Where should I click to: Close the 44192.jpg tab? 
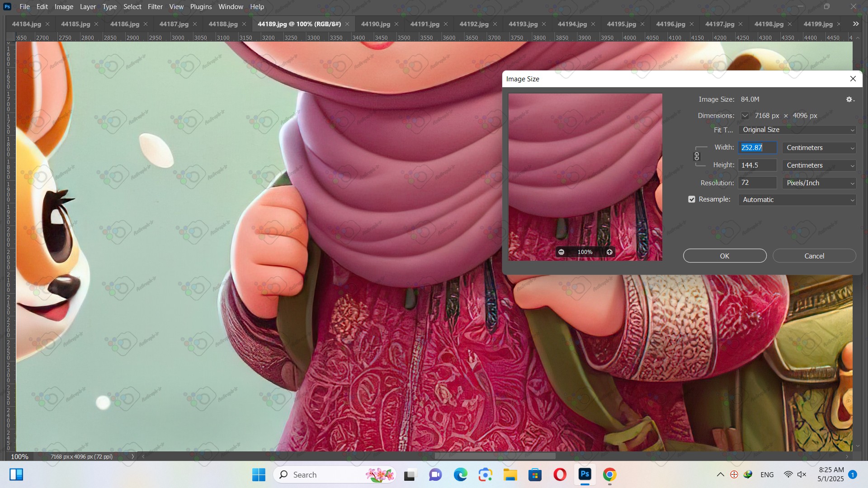[x=495, y=24]
